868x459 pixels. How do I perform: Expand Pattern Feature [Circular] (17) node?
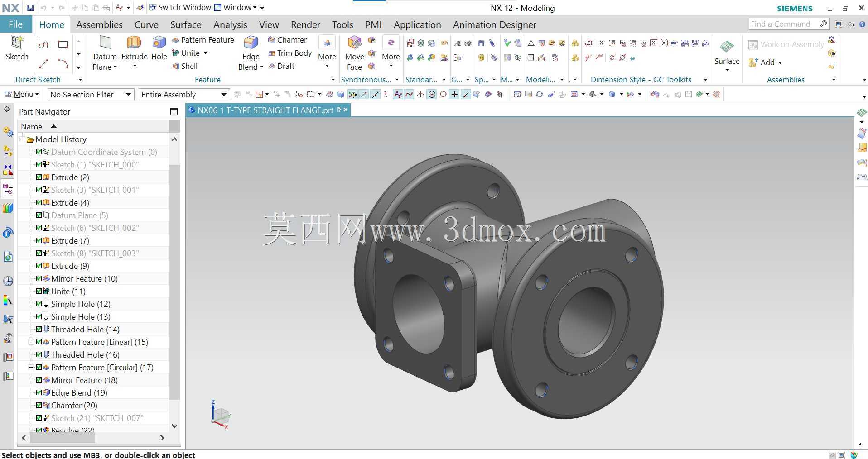click(x=31, y=367)
